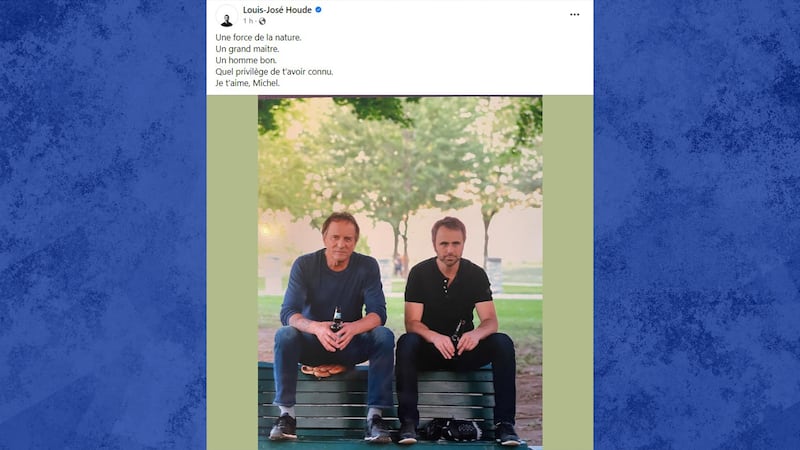Click the closing line 'Je t'aime, Michel.'

coord(247,83)
